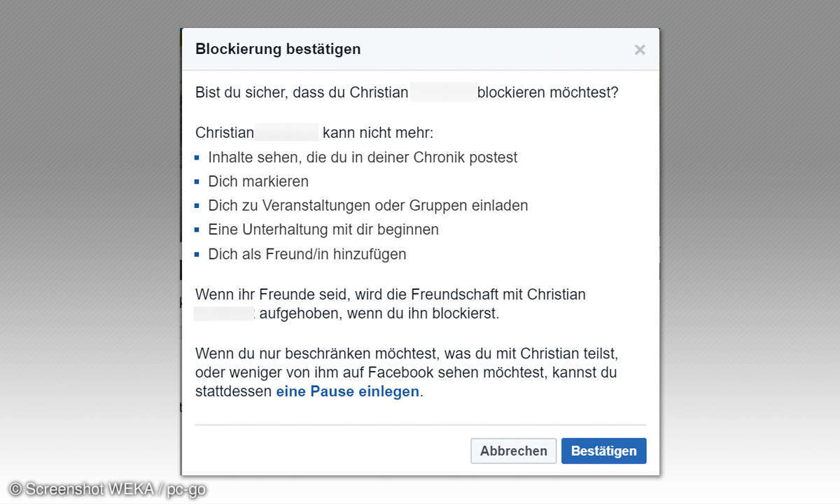
Task: Click the 'Screenshot WEKA / pc-go' watermark
Action: coord(108,489)
